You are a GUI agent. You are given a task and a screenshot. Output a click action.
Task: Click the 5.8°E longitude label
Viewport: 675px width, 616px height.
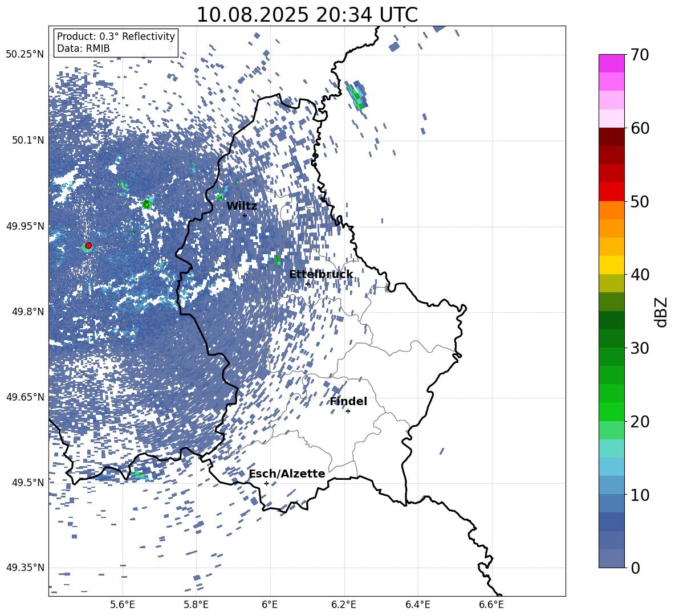coord(196,605)
